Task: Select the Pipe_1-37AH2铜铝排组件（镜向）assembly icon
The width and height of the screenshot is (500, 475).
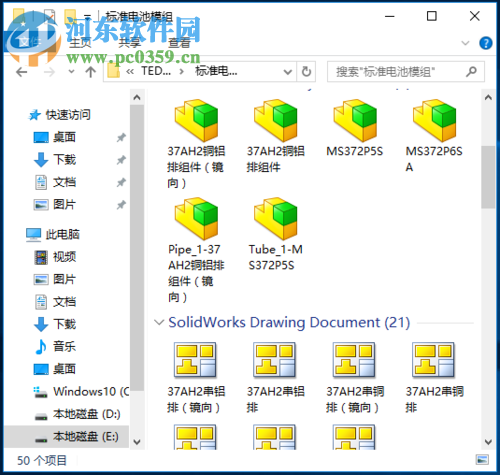Action: (x=196, y=218)
